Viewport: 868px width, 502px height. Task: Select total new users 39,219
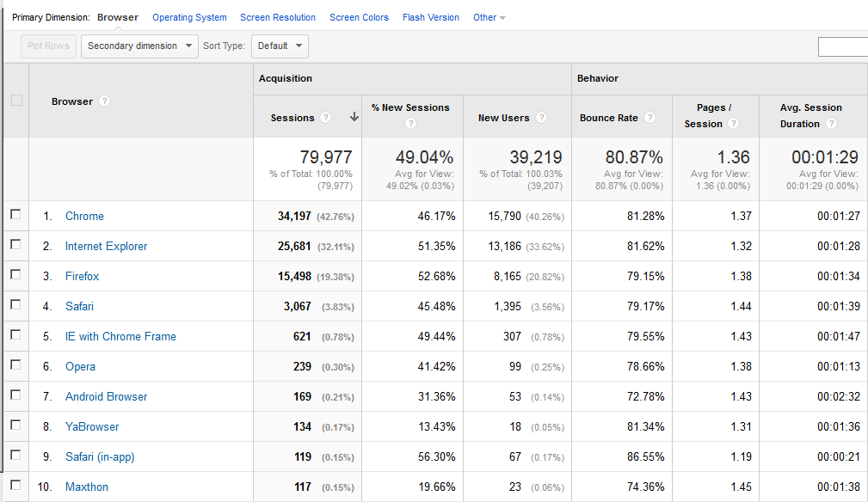(x=536, y=157)
